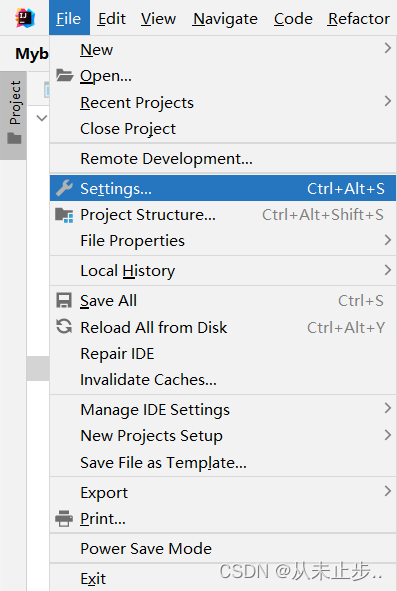Viewport: 397px width, 591px height.
Task: Collapse the project tree chevron
Action: 42,118
